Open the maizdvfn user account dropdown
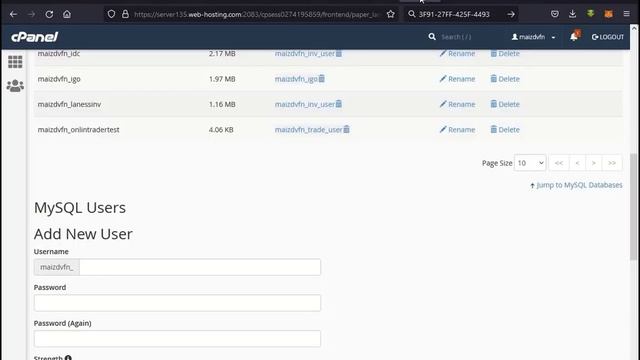This screenshot has height=360, width=640. tap(533, 37)
